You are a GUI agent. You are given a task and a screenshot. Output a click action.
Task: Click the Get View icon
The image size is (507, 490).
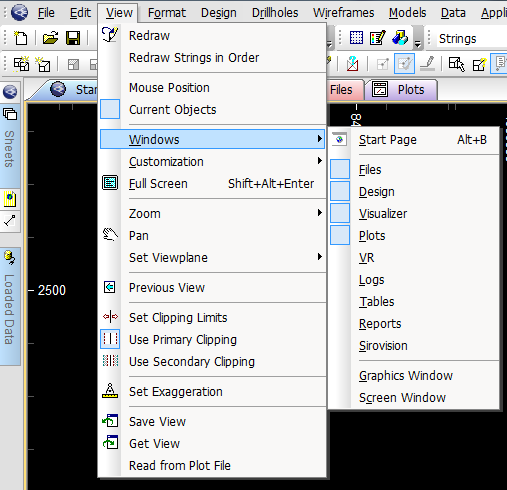110,443
